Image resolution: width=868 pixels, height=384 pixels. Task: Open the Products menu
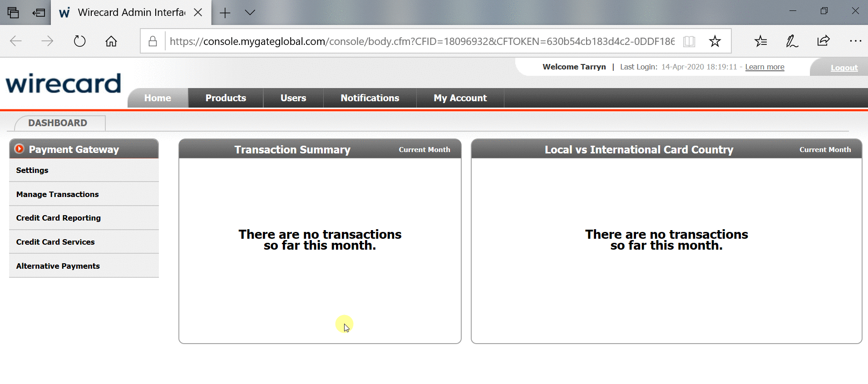coord(226,98)
